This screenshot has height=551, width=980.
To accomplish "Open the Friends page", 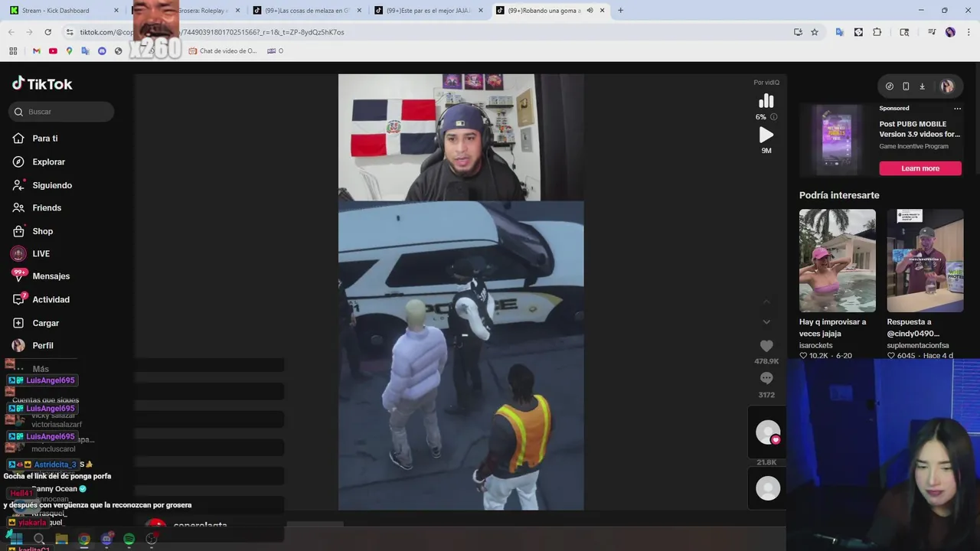I will [46, 208].
